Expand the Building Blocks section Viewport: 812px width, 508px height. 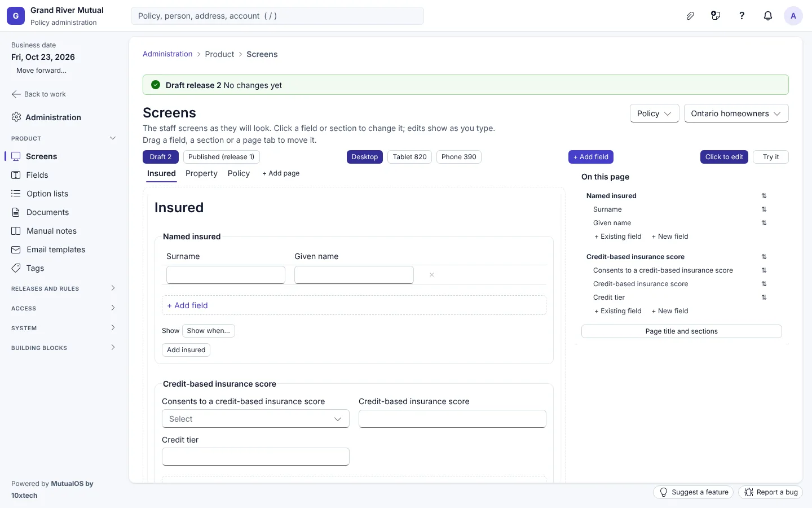pos(113,348)
